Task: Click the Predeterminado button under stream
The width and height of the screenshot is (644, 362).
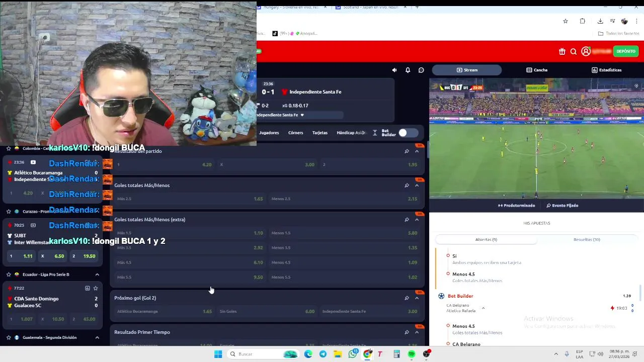Action: point(516,205)
